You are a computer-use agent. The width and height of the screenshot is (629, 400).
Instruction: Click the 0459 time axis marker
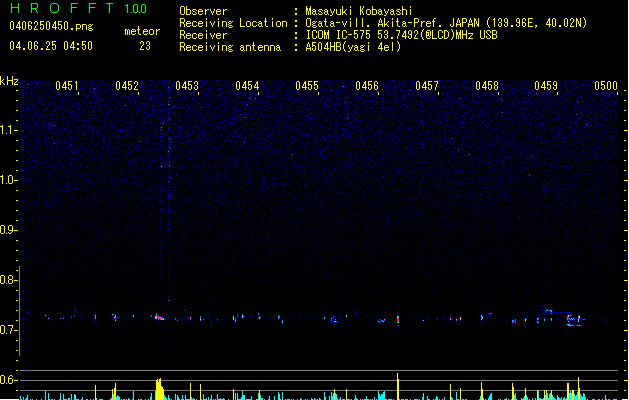coord(546,86)
